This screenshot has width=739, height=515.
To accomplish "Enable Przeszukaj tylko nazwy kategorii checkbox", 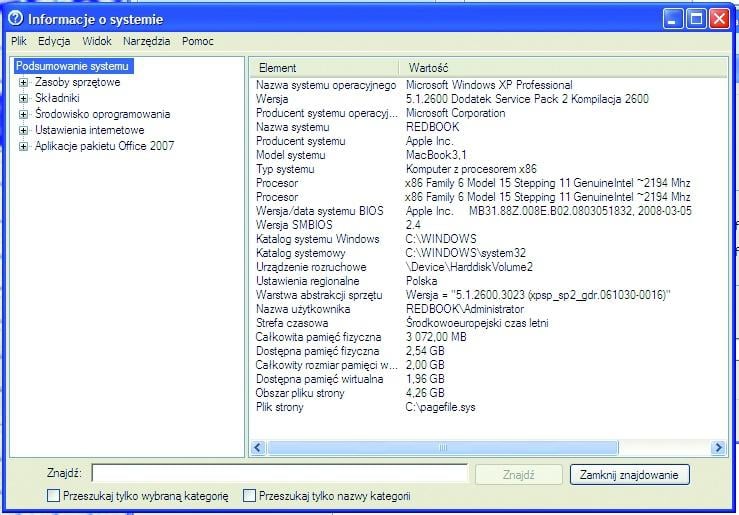I will pyautogui.click(x=249, y=495).
